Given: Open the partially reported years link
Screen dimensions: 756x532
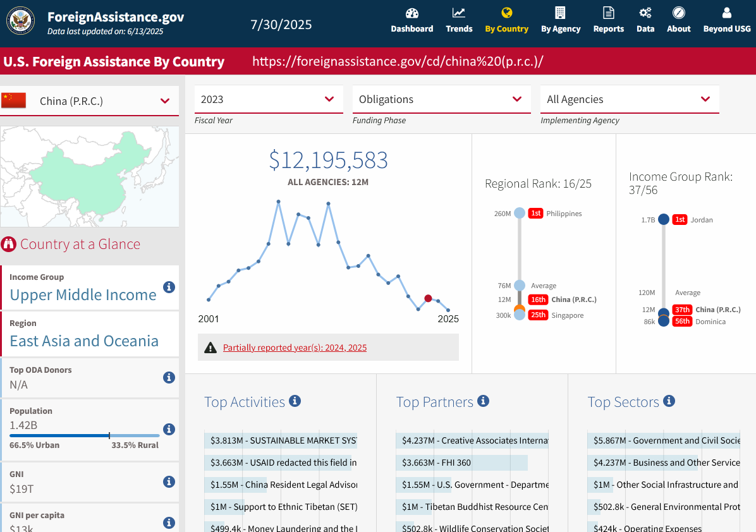Looking at the screenshot, I should click(295, 348).
